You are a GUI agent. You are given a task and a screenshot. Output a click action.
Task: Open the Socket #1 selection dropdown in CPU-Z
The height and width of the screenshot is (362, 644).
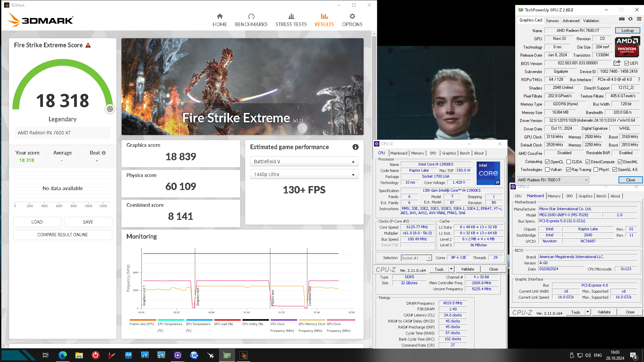pyautogui.click(x=416, y=258)
